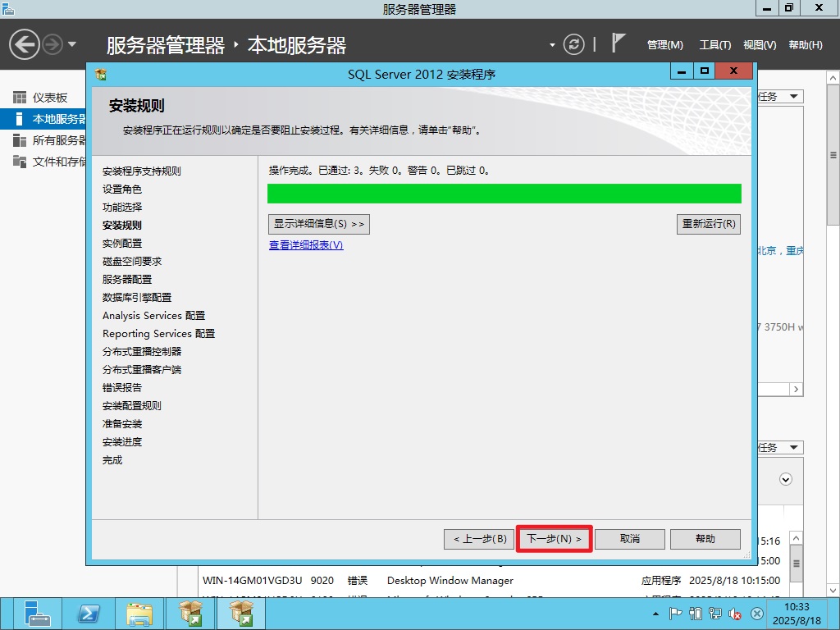Expand the dropdown arrow left of refresh icon
The height and width of the screenshot is (630, 840).
(x=552, y=45)
